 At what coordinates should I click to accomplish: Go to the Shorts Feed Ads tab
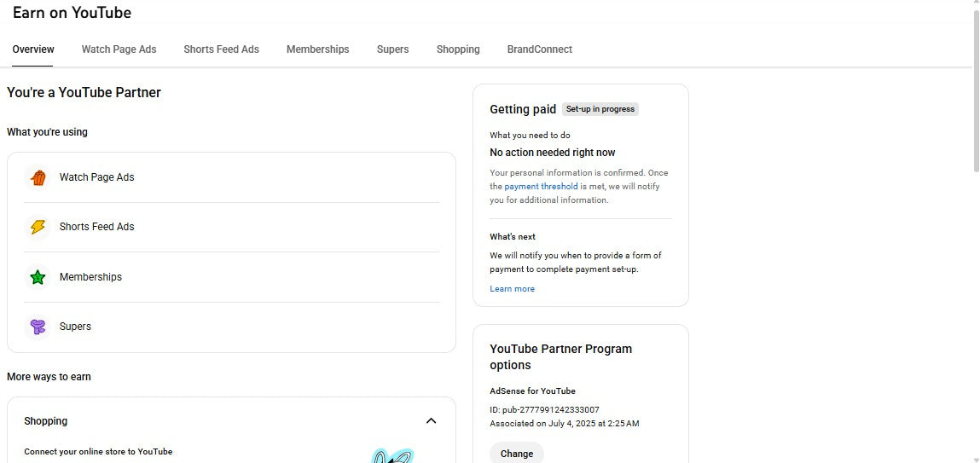pyautogui.click(x=221, y=49)
